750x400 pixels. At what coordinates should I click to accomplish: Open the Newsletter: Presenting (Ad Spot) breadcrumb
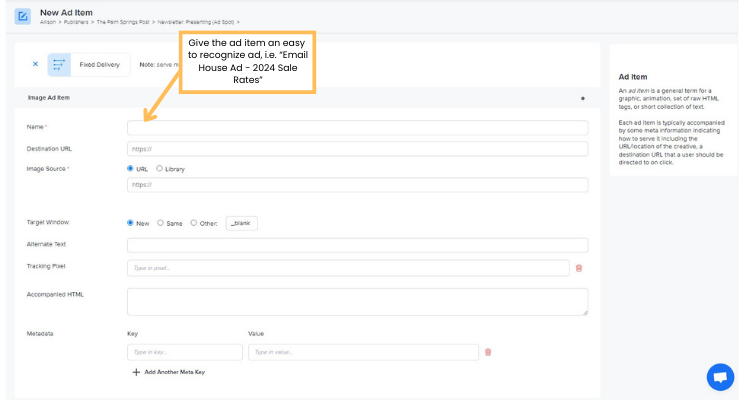point(197,21)
